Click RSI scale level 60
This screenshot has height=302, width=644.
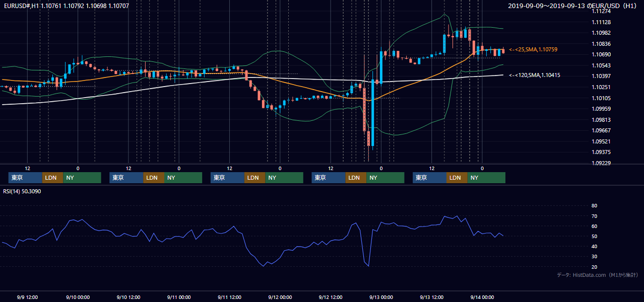tap(594, 226)
